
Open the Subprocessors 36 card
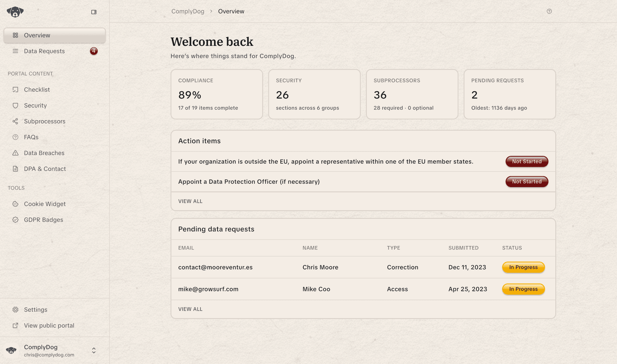click(412, 94)
